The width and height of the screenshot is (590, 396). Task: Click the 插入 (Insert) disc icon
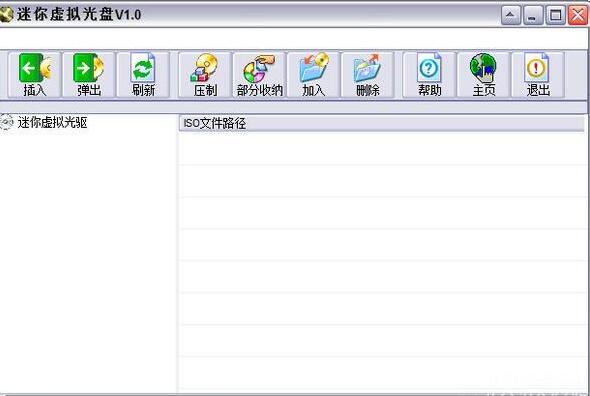(34, 75)
